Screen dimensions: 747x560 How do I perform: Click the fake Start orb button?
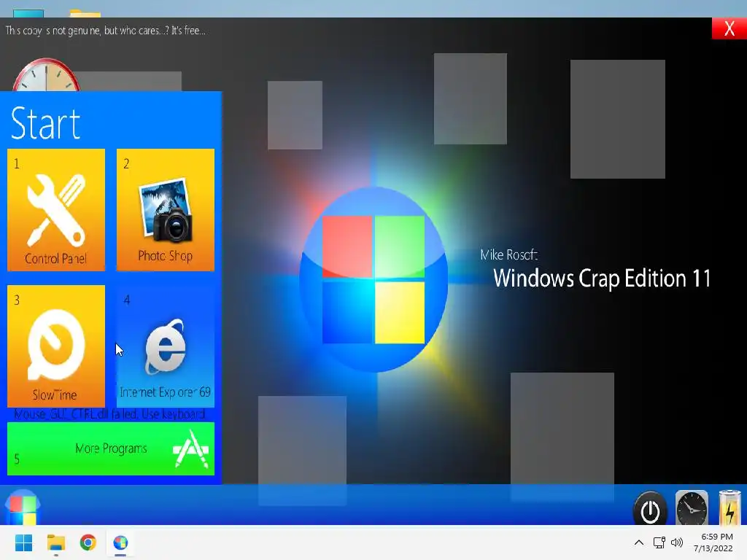pos(23,507)
